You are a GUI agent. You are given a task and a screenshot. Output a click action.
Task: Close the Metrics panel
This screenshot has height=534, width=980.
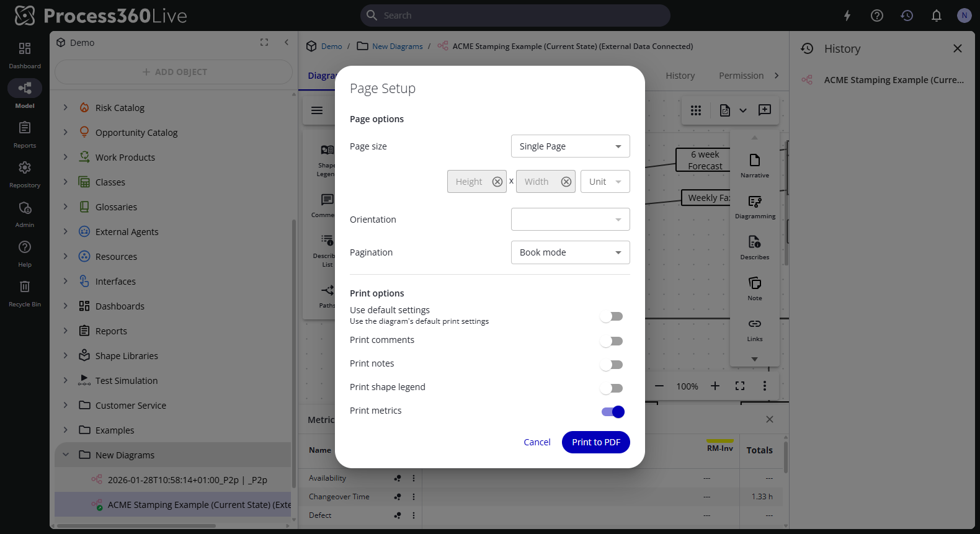coord(770,419)
